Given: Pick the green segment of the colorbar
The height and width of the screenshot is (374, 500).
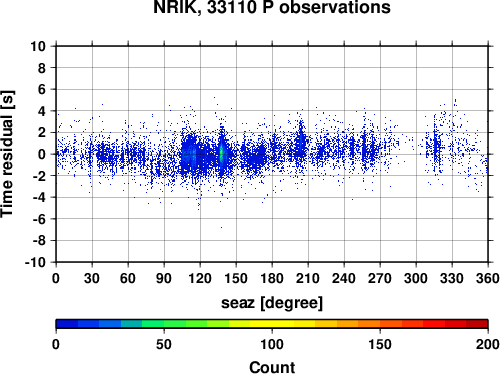Looking at the screenshot, I should pyautogui.click(x=175, y=324).
